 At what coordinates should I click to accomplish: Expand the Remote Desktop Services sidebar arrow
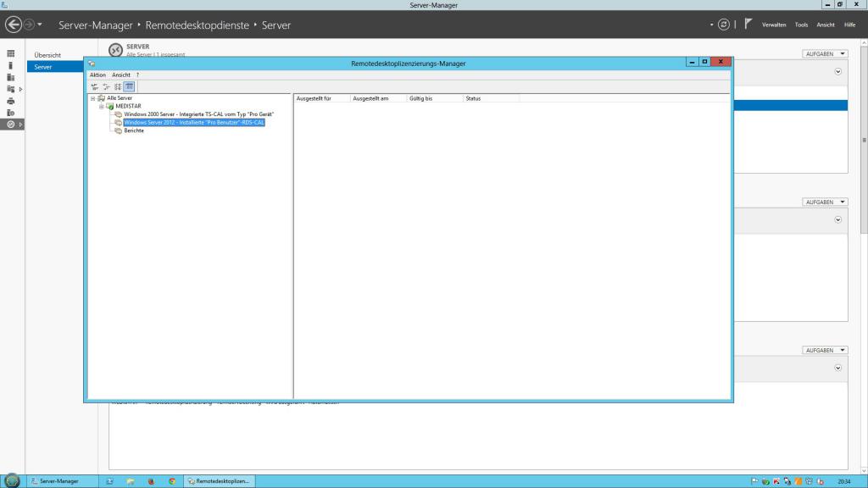pos(21,125)
